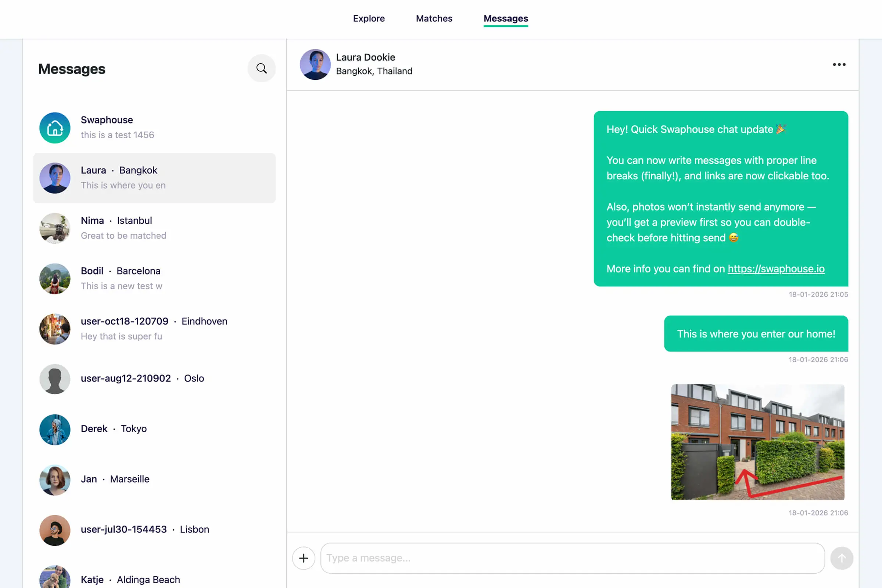Screen dimensions: 882x588
Task: Click the Swaphouse house logo avatar
Action: tap(55, 128)
